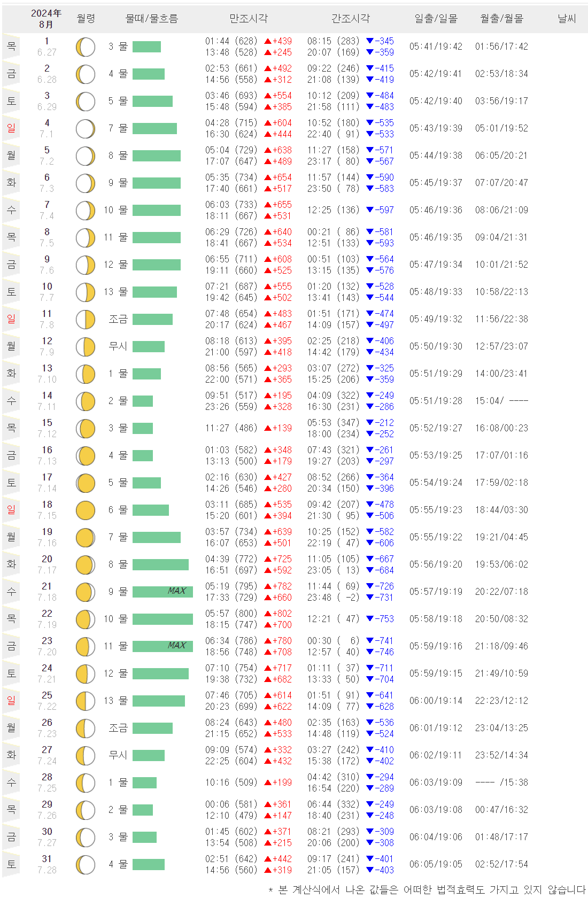Image resolution: width=588 pixels, height=899 pixels.
Task: Click the moon phase icon for August 21
Action: [86, 592]
